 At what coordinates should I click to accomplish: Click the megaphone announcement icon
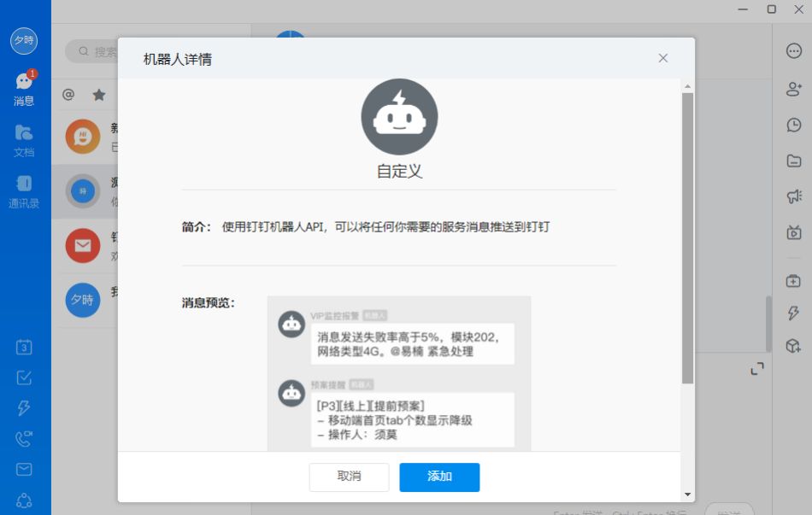point(794,196)
